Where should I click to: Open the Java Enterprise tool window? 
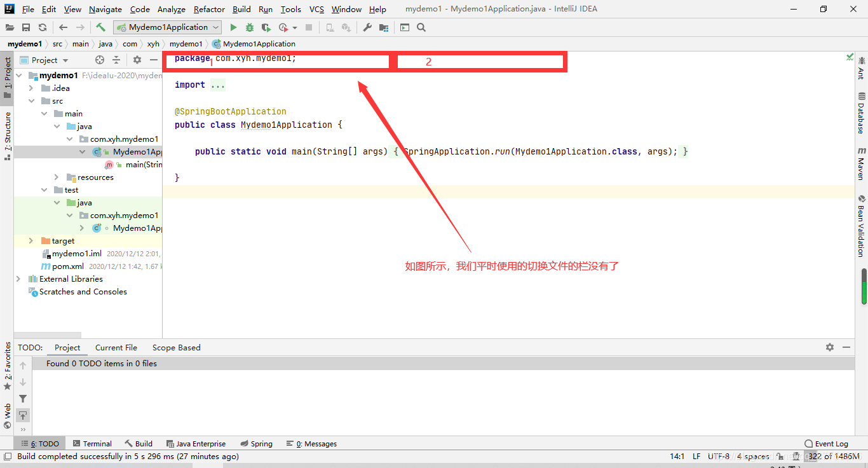pos(196,444)
